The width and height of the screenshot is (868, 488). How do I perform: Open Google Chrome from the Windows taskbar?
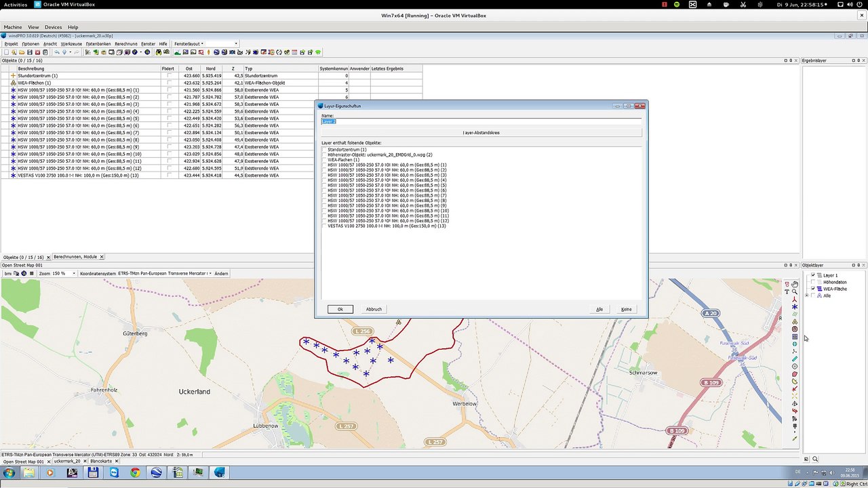pos(135,472)
